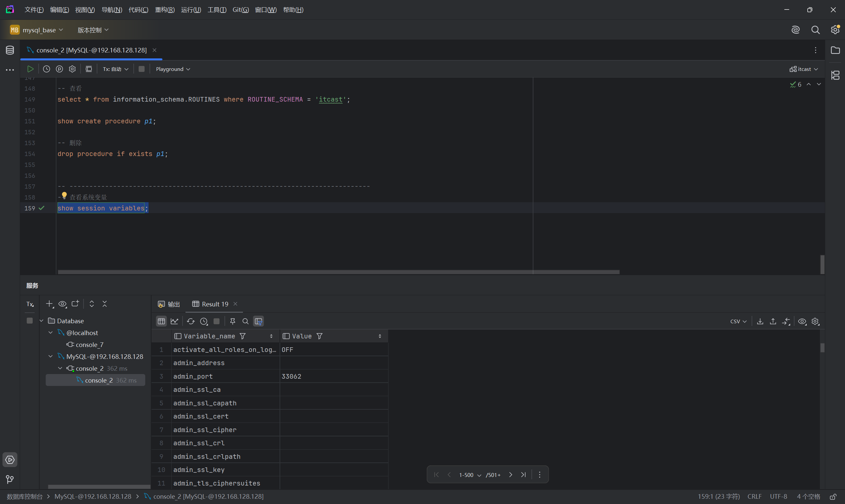Open the Git tool window icon
The height and width of the screenshot is (504, 845).
tap(10, 479)
